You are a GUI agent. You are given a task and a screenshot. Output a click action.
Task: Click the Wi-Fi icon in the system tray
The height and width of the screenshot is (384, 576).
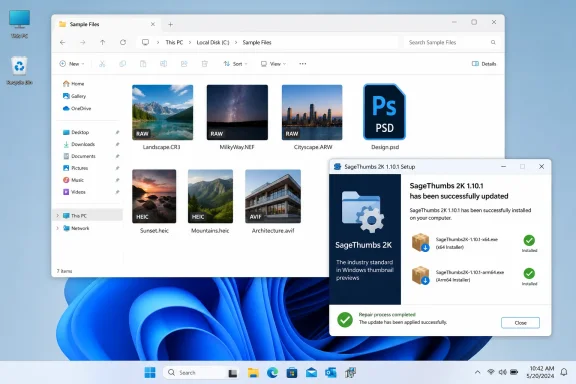pos(491,372)
